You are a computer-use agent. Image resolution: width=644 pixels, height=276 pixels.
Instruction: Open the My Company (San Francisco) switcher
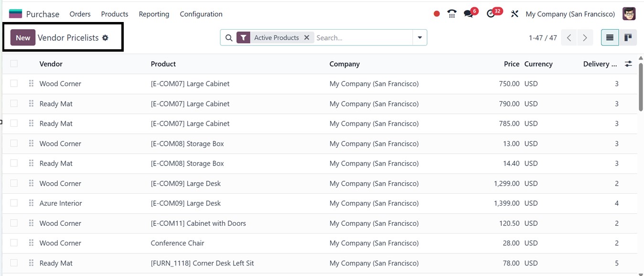click(570, 14)
